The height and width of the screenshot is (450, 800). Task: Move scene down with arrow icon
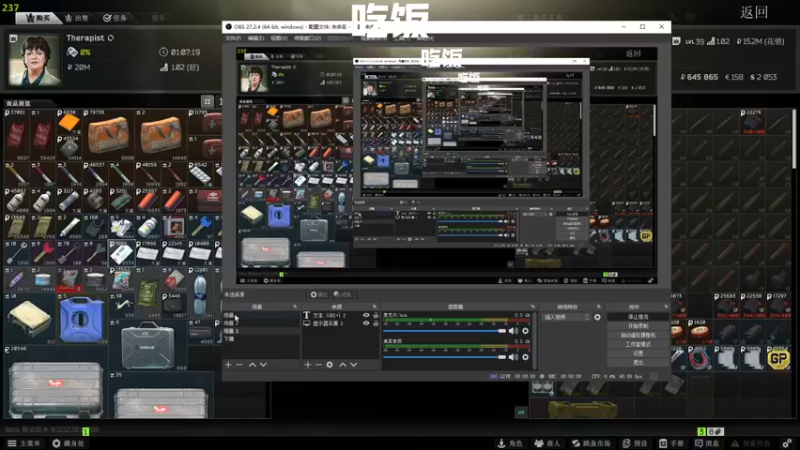click(x=263, y=364)
